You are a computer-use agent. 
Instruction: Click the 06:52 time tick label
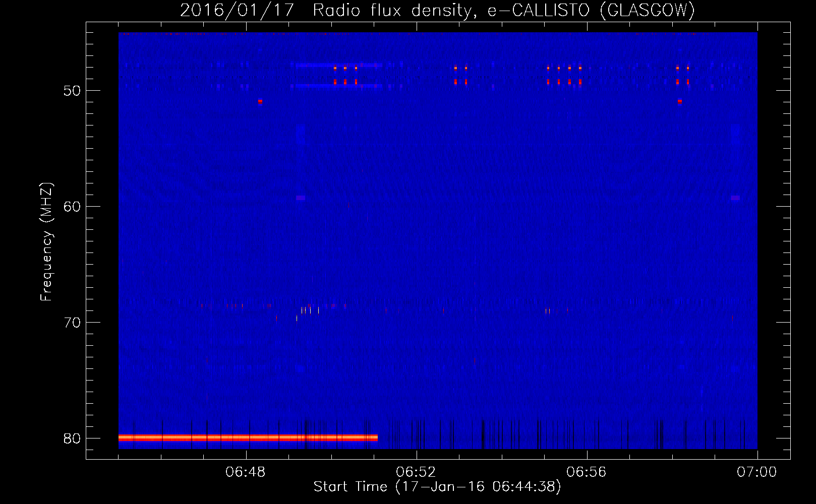416,472
